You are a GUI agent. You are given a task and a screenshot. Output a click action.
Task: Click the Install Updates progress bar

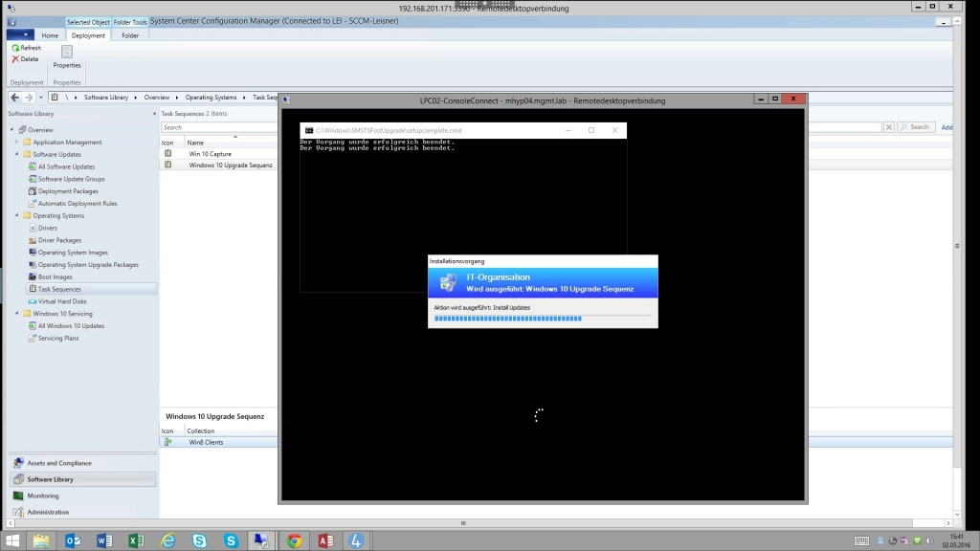click(x=543, y=318)
